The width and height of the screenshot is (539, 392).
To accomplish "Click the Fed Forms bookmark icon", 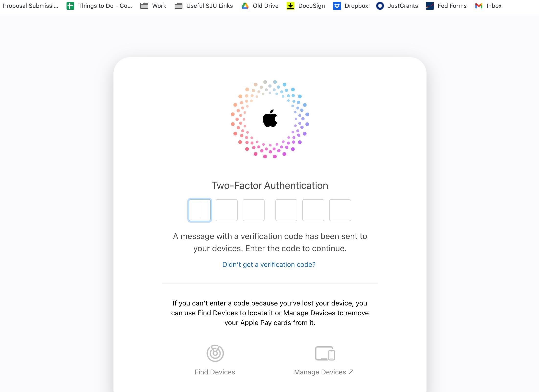I will (x=430, y=6).
